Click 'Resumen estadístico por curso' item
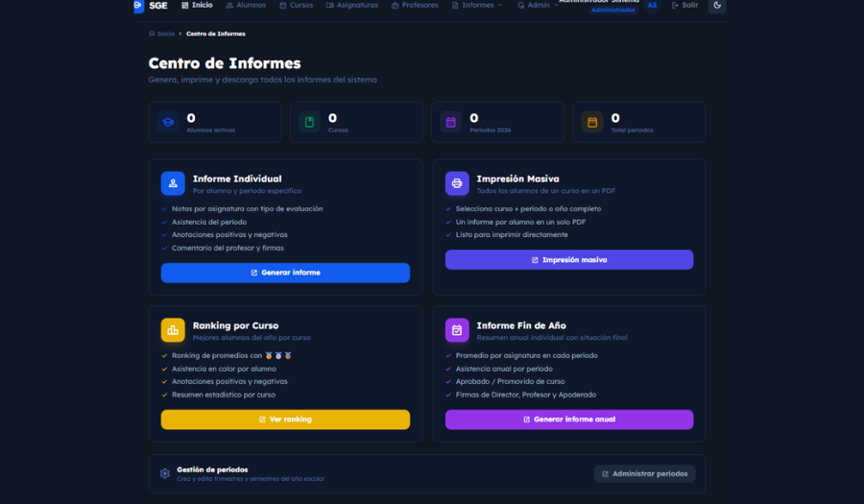The width and height of the screenshot is (864, 504). pyautogui.click(x=223, y=395)
